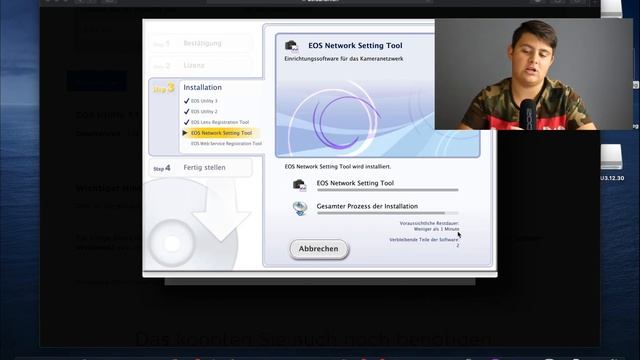Click the camera icon next to the tool progress bar
This screenshot has height=360, width=640.
[300, 185]
